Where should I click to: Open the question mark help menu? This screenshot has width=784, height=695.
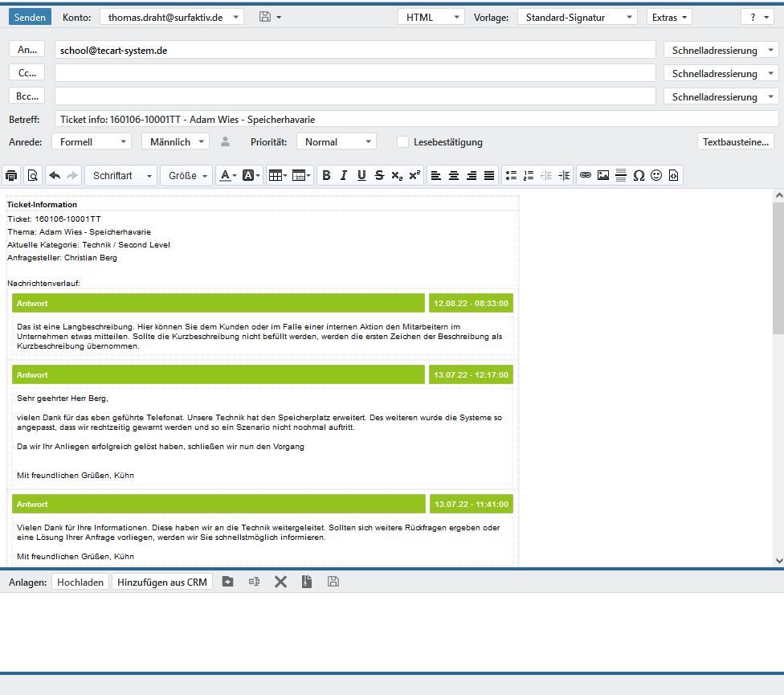click(757, 17)
